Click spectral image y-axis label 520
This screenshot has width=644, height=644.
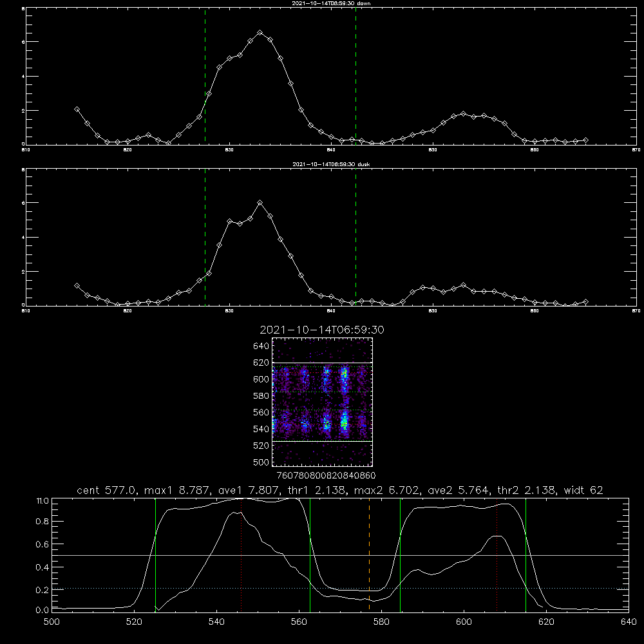(x=261, y=446)
